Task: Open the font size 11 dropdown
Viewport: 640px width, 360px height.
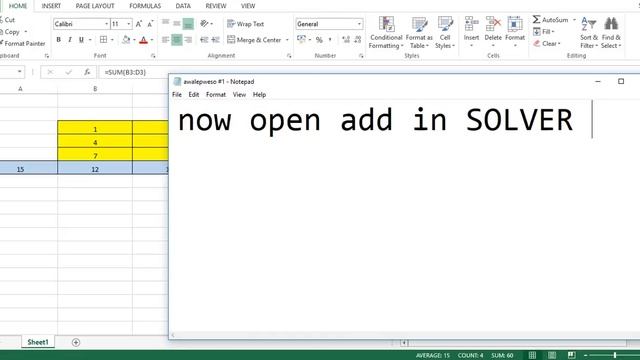Action: 129,24
